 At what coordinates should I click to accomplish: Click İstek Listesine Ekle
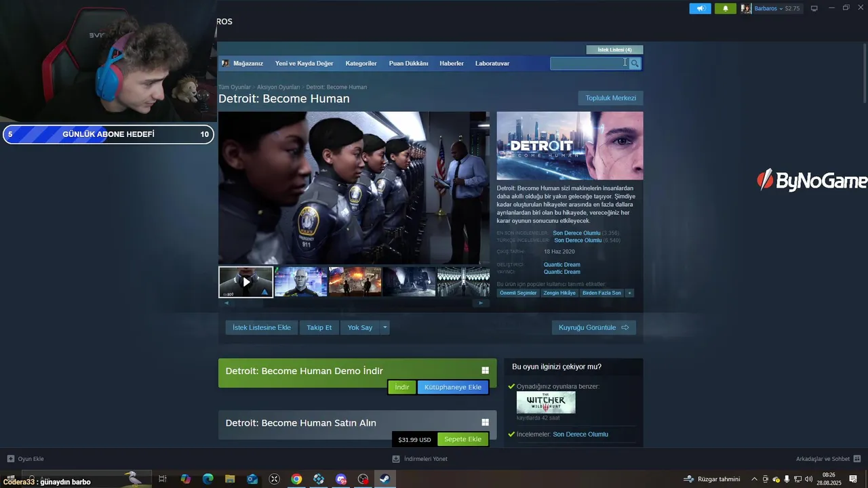tap(261, 327)
